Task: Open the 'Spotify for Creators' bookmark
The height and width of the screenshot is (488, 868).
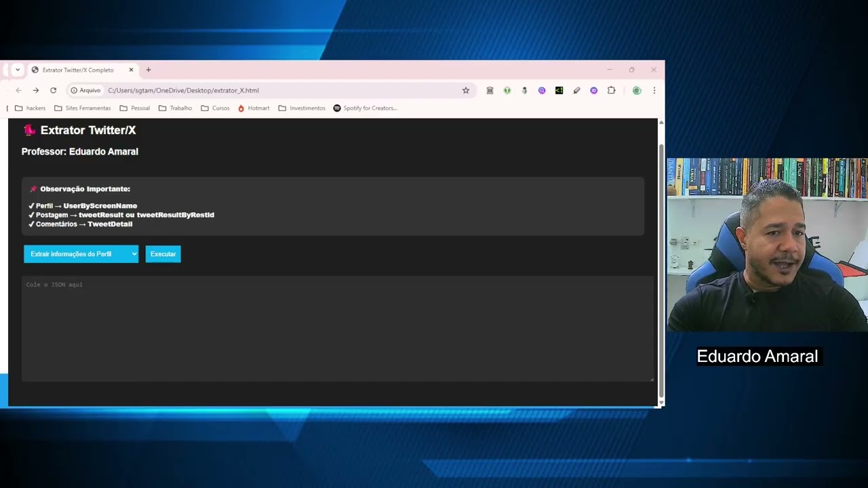Action: [365, 108]
